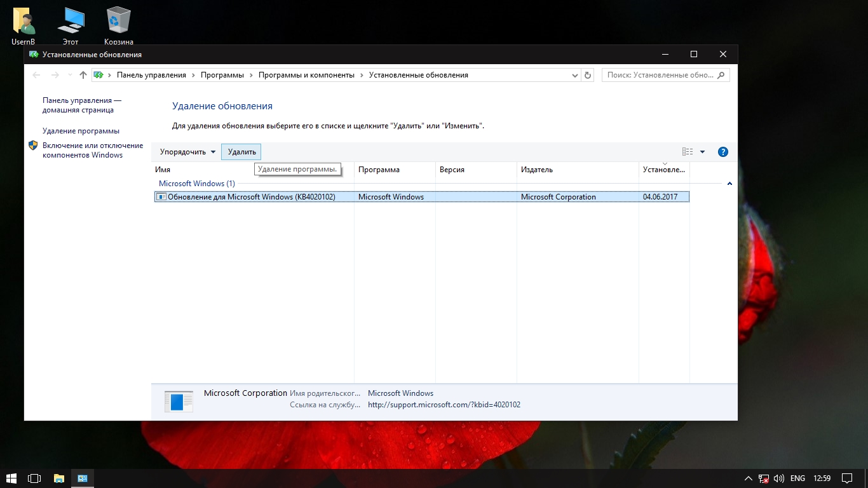Open Панель управления — домашняя страница link
Image resolution: width=868 pixels, height=488 pixels.
coord(81,105)
